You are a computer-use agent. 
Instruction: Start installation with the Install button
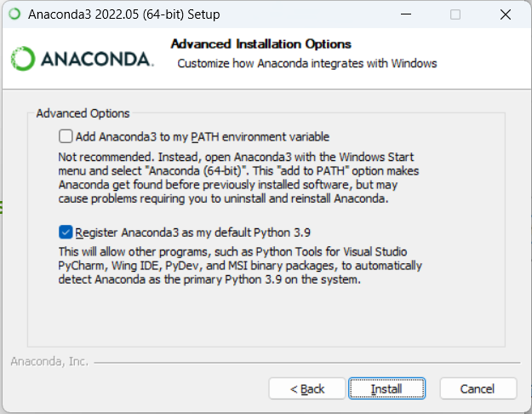click(386, 388)
